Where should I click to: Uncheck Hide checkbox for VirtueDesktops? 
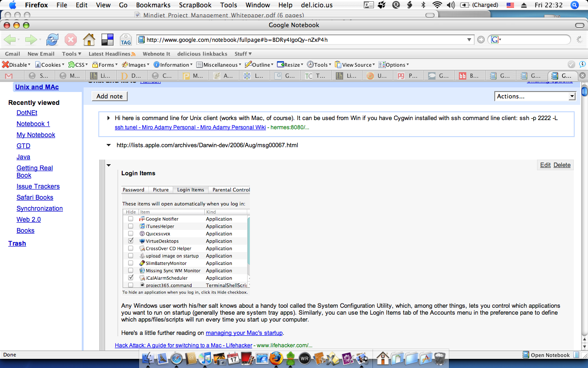(x=131, y=241)
